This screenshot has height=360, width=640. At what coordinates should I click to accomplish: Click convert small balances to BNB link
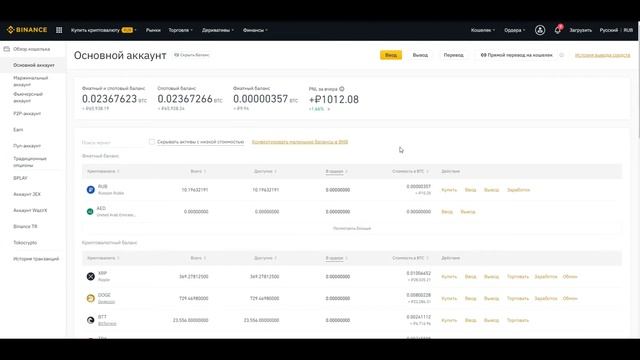point(300,142)
